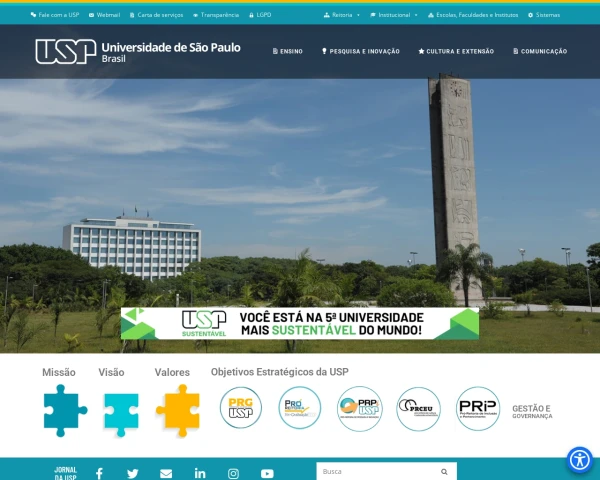Expand the Reitoria dropdown menu

pos(342,15)
